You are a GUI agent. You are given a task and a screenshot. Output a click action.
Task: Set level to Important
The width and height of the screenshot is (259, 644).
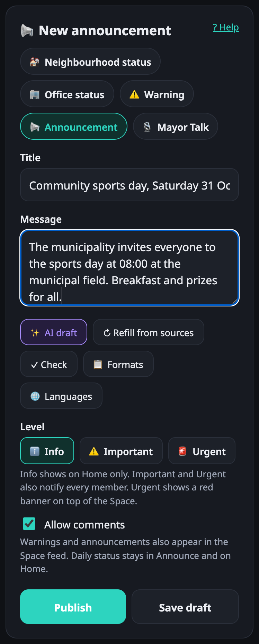(121, 451)
